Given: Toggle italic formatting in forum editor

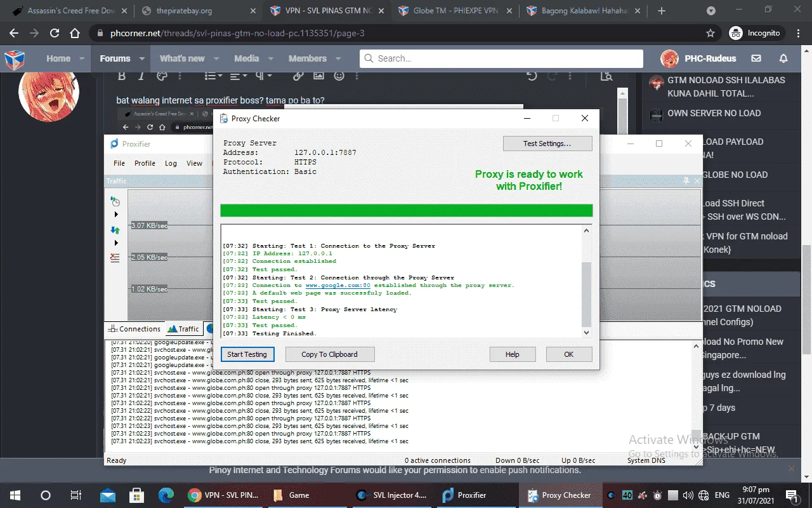Looking at the screenshot, I should point(141,76).
